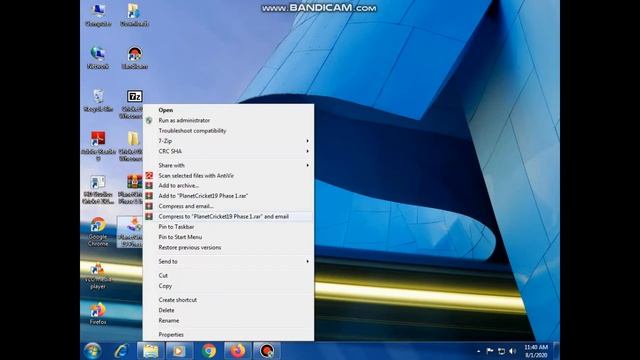
Task: Choose Delete in the context menu
Action: (x=228, y=310)
